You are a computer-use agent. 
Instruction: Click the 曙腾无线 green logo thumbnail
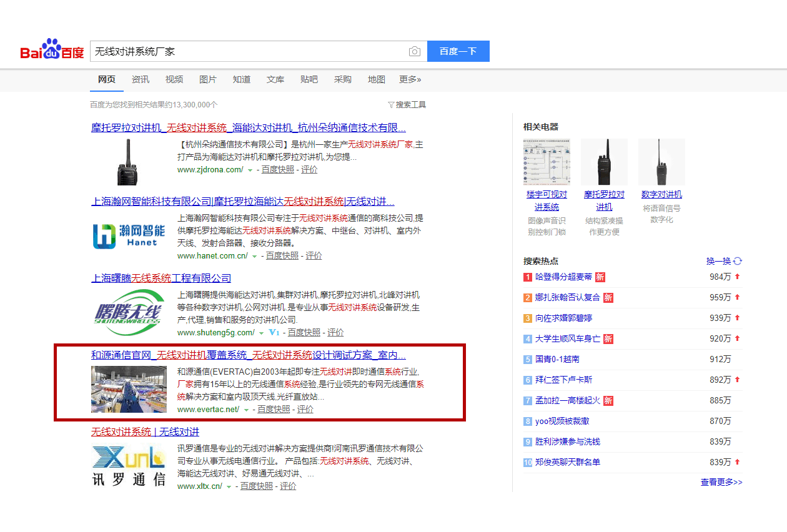click(129, 313)
